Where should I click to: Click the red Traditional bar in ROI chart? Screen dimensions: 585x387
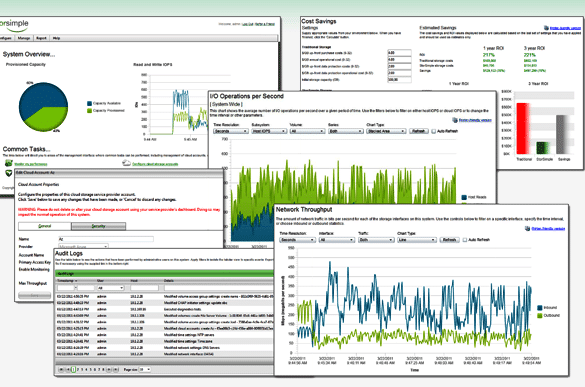coord(523,128)
